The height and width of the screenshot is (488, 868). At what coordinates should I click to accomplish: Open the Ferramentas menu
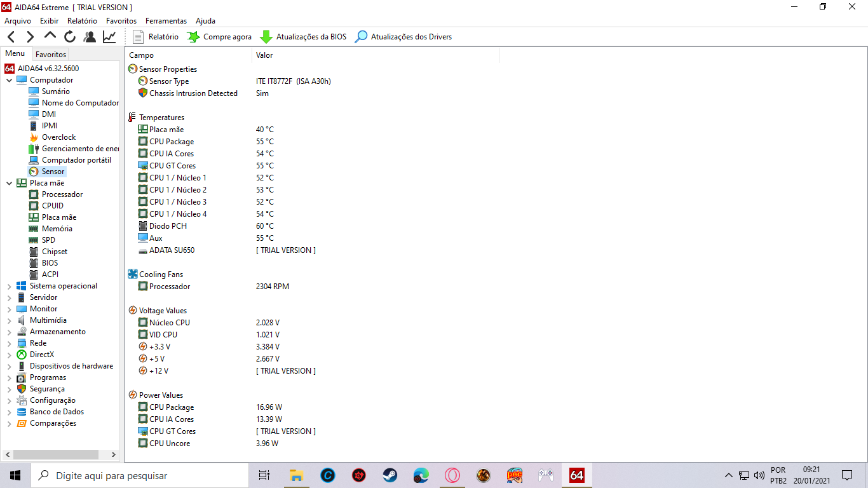(166, 21)
